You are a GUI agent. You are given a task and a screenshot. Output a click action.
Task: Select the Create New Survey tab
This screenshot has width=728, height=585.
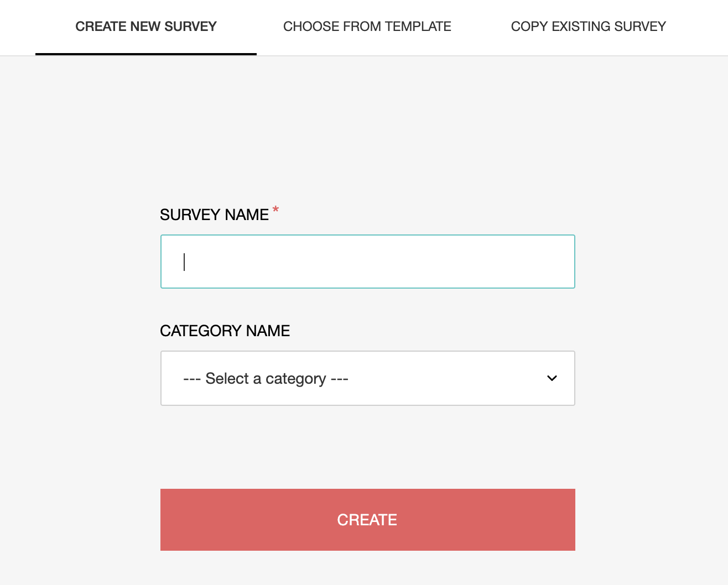point(146,27)
